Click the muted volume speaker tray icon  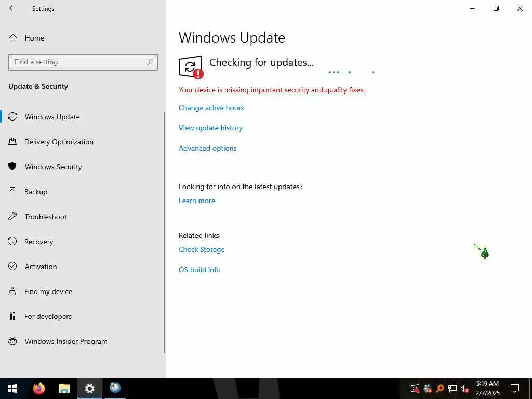(464, 389)
